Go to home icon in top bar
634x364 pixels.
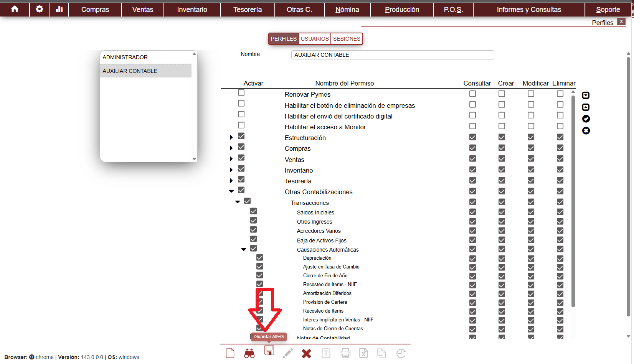[15, 9]
